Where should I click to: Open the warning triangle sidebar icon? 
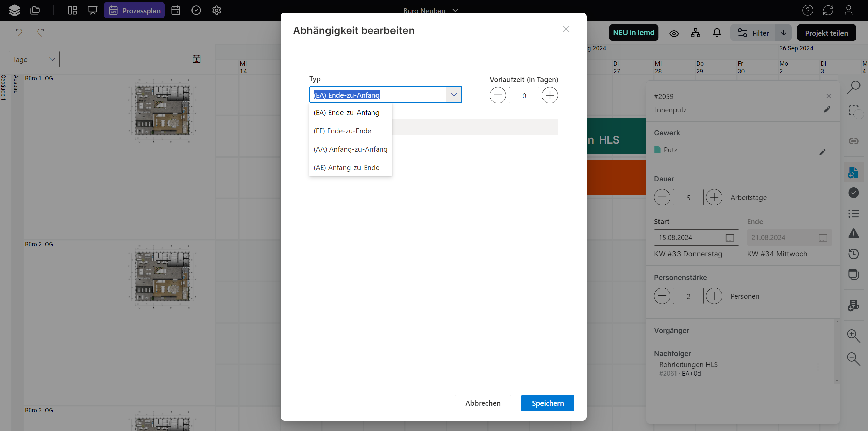pos(854,234)
